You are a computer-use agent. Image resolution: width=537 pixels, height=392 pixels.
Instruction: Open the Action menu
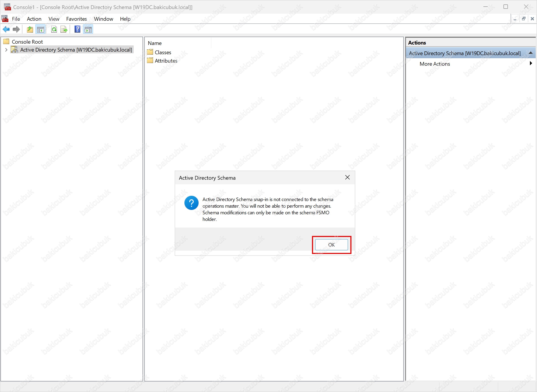[x=34, y=19]
